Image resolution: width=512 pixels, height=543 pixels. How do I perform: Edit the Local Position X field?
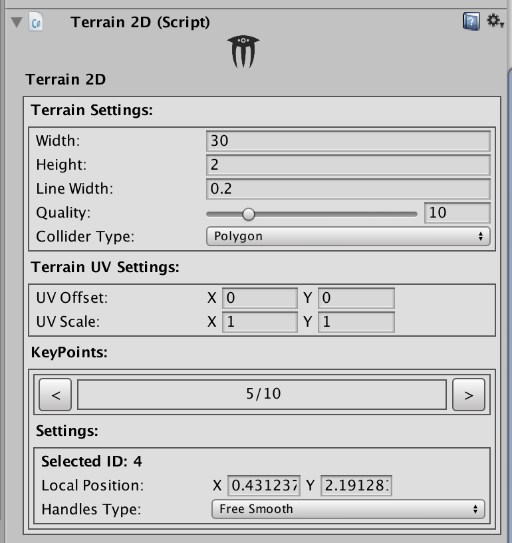click(x=264, y=486)
